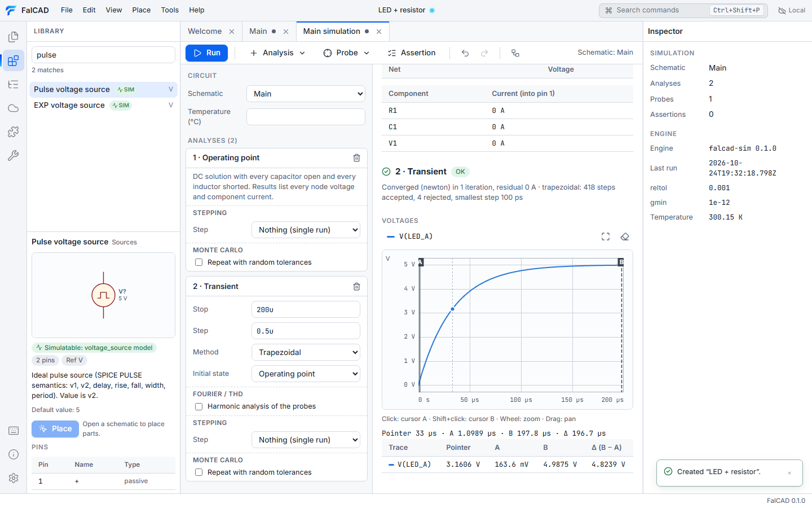This screenshot has height=508, width=812.
Task: Click the transient Stop field 200u
Action: tap(306, 309)
